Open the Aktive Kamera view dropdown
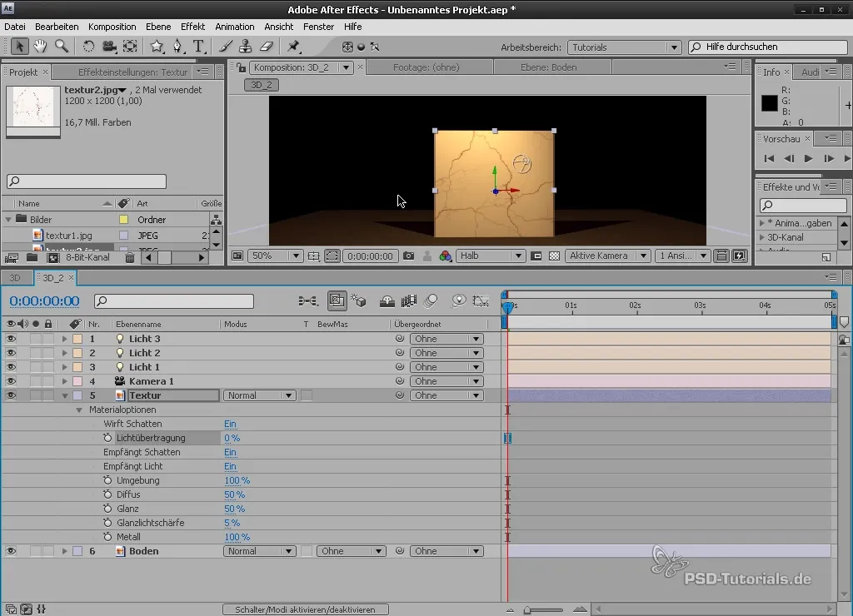This screenshot has width=853, height=616. 607,256
